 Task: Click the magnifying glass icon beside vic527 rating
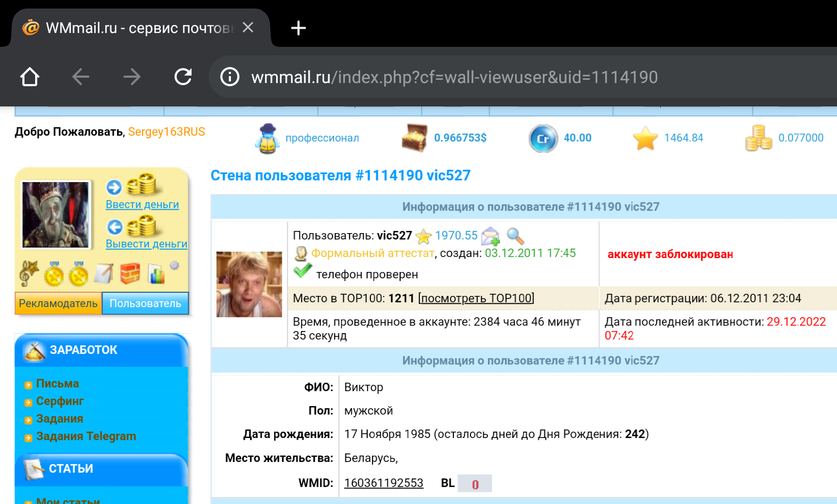click(515, 236)
